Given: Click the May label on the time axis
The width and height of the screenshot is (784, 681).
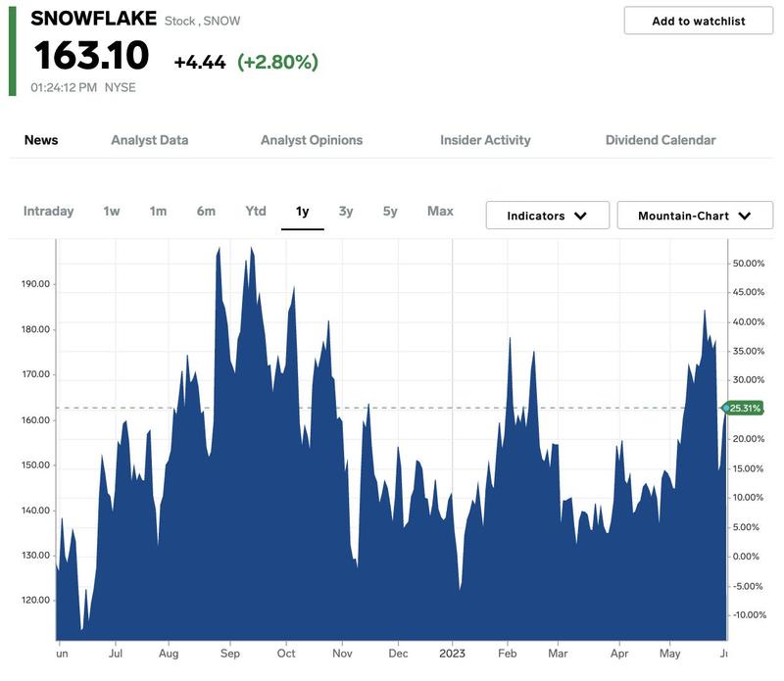Looking at the screenshot, I should point(669,654).
